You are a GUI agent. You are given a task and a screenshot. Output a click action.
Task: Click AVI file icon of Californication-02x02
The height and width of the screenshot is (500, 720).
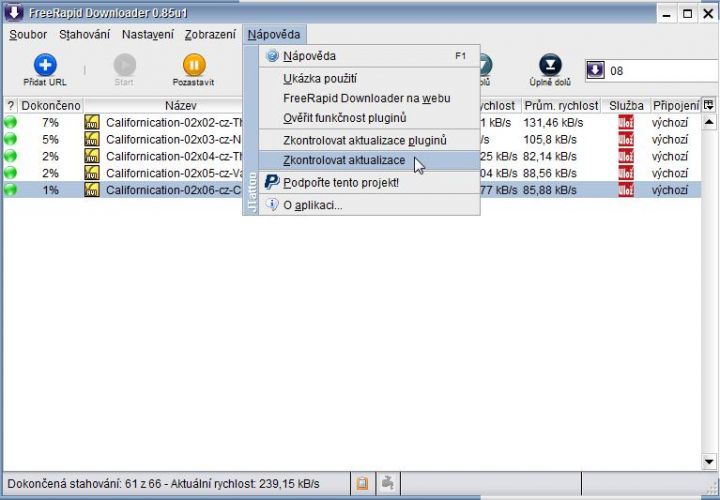point(92,123)
